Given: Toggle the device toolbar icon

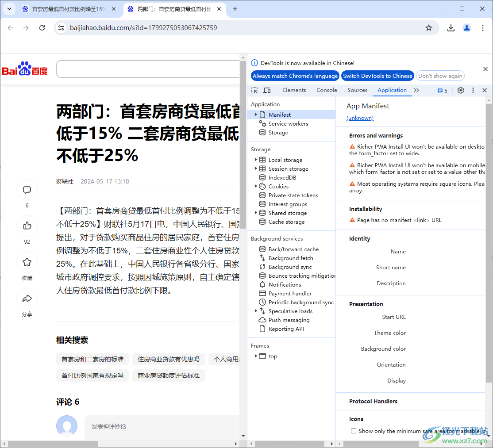Looking at the screenshot, I should tap(267, 91).
